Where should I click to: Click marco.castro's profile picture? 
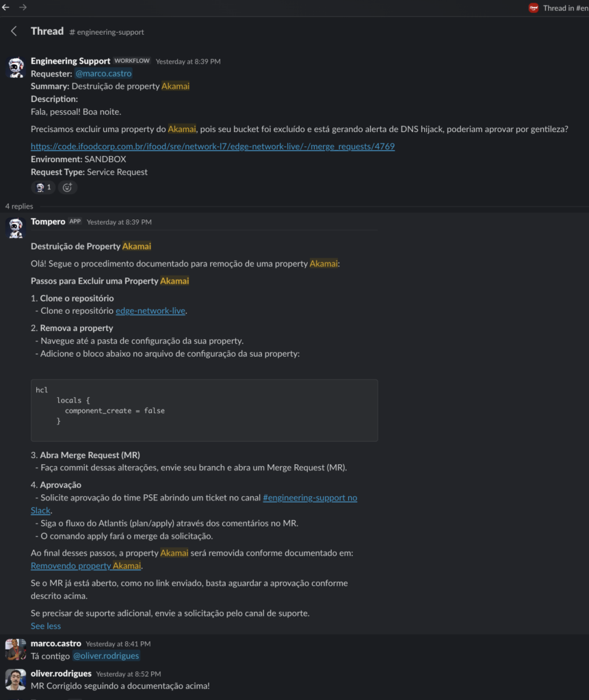(x=16, y=649)
